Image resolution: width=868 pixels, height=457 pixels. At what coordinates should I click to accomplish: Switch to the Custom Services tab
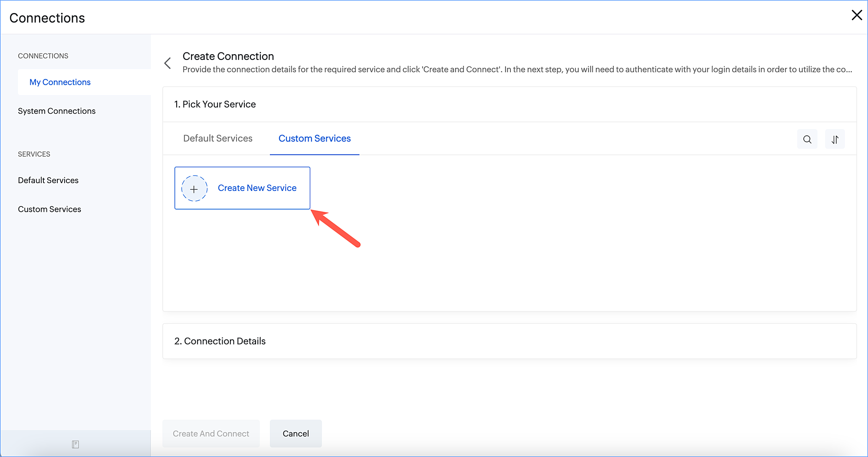point(314,138)
